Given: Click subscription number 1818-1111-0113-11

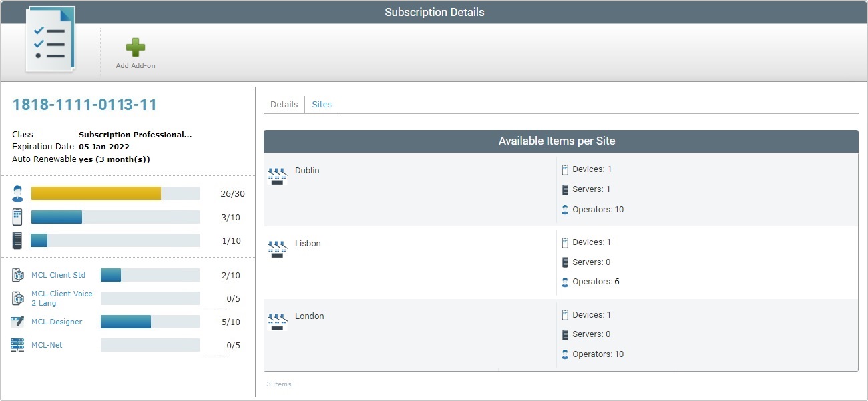Looking at the screenshot, I should pyautogui.click(x=85, y=104).
